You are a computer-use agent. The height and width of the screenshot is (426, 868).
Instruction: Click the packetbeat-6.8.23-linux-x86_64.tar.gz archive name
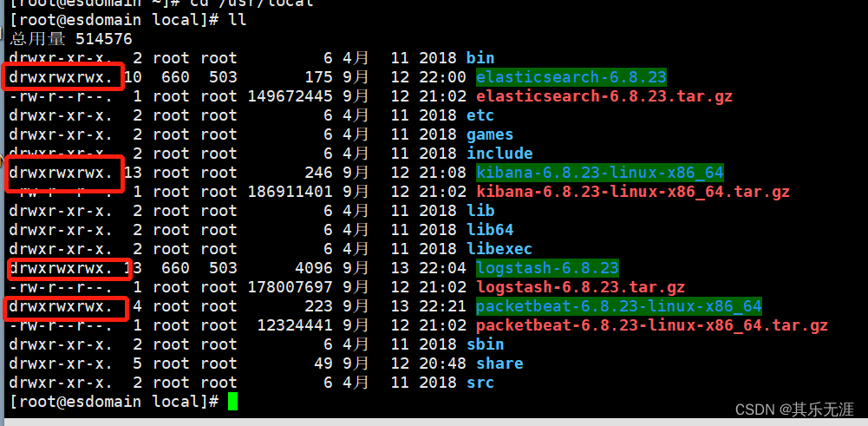coord(652,325)
